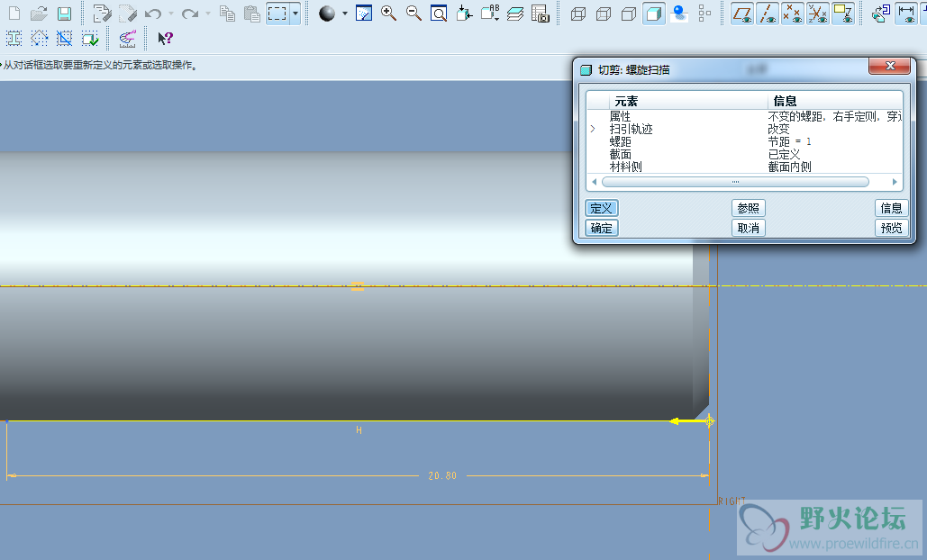Screen dimensions: 927x560
Task: Close the 切剪: 螺旋扫描 dialog
Action: [x=890, y=66]
